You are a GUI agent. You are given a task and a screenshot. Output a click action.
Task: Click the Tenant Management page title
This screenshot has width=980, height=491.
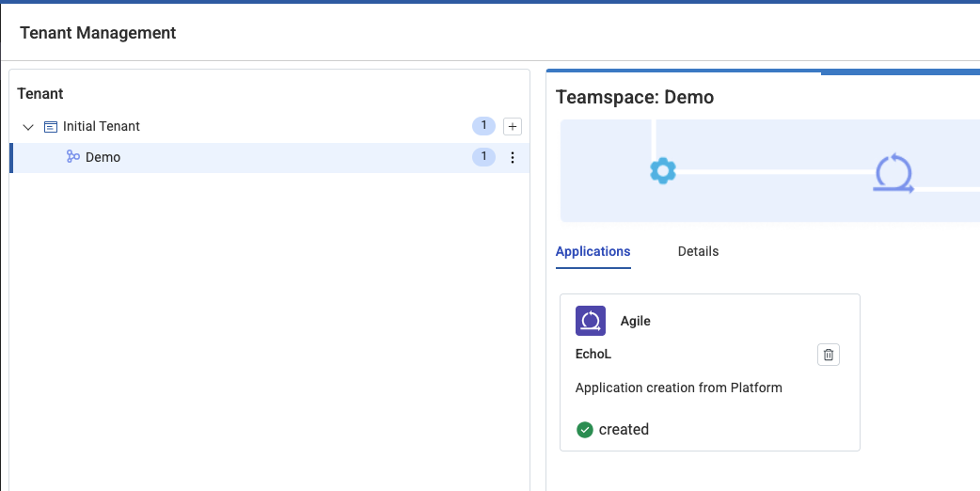tap(98, 33)
